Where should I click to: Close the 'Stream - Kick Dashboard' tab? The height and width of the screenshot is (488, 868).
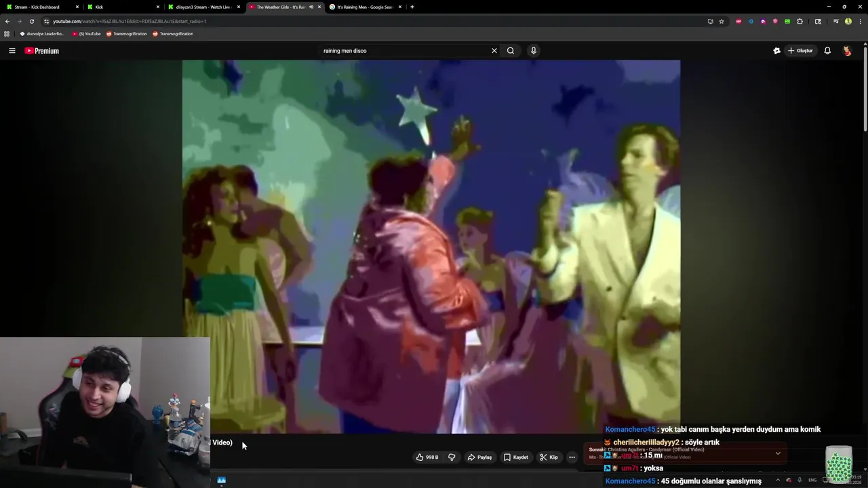click(x=77, y=7)
